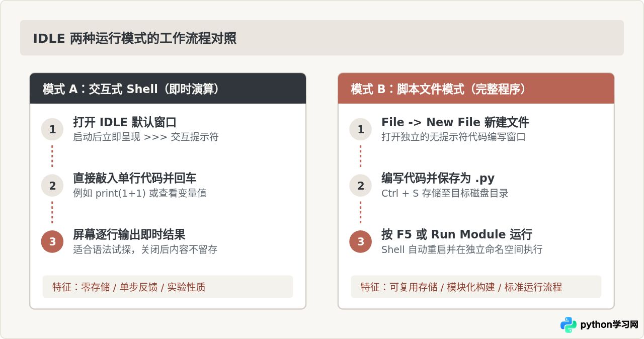Select the line "例如 print(1+1) 或查看变量值"
This screenshot has height=339, width=644.
tap(139, 193)
